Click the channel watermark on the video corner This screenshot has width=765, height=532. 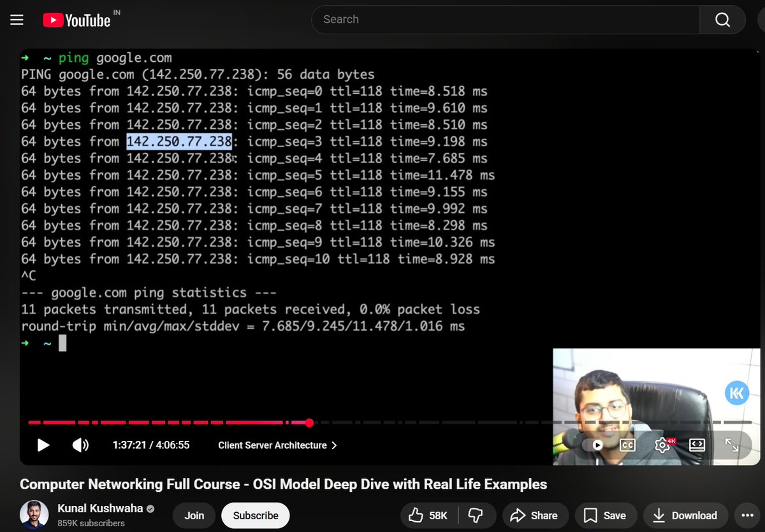tap(737, 393)
